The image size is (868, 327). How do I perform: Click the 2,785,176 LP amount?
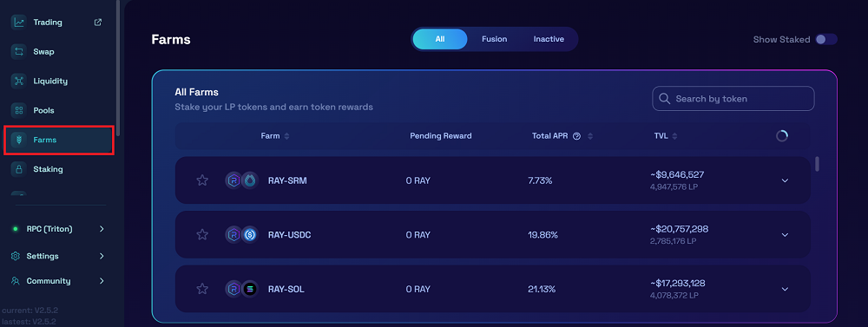point(674,241)
